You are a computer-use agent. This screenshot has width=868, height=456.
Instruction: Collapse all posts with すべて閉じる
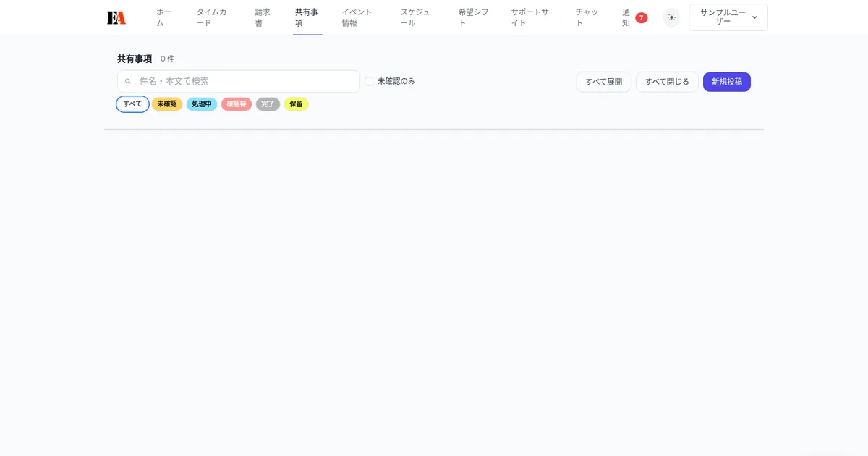pos(667,82)
